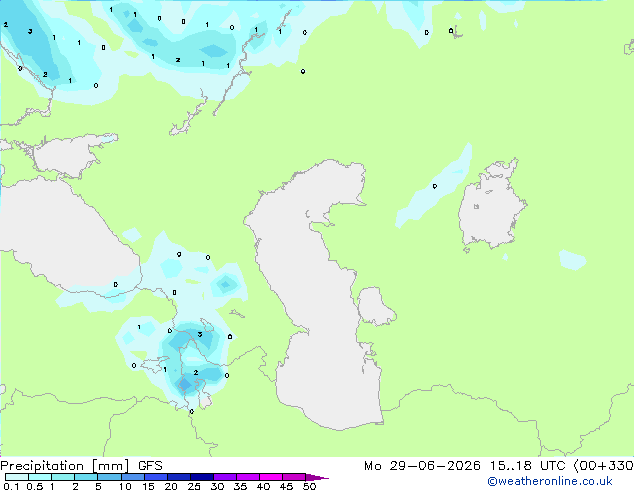Image resolution: width=634 pixels, height=490 pixels.
Task: Pick the 45–50 mm legend swatch
Action: [x=294, y=477]
